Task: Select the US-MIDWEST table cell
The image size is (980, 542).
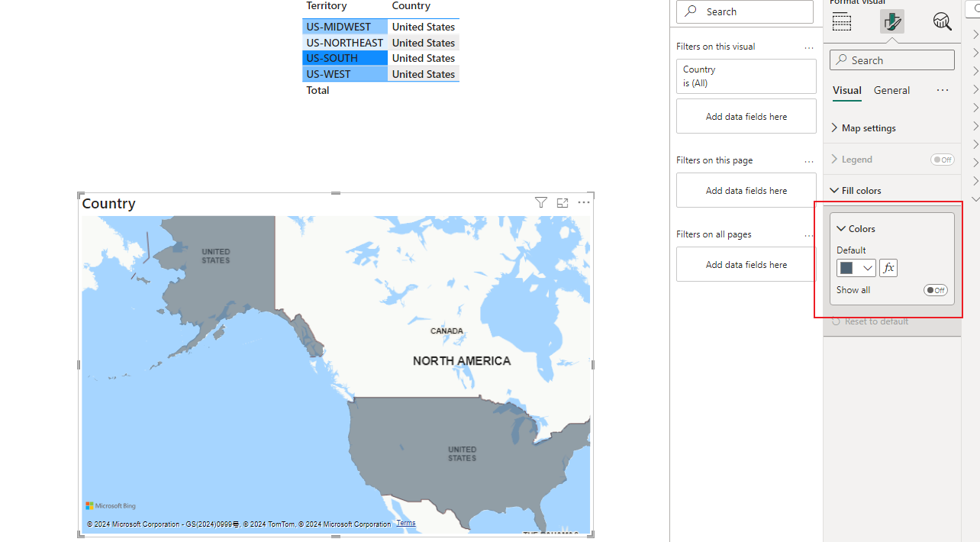Action: point(345,27)
